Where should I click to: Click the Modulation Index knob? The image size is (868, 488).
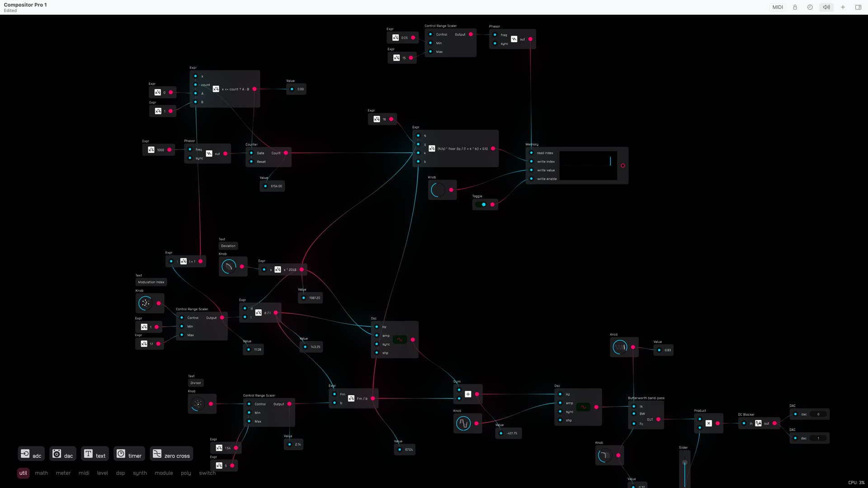tap(145, 303)
